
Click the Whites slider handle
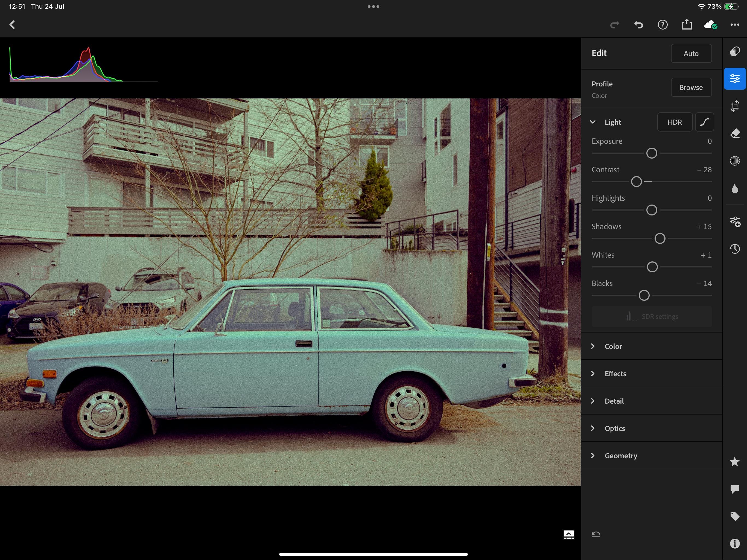(x=652, y=267)
